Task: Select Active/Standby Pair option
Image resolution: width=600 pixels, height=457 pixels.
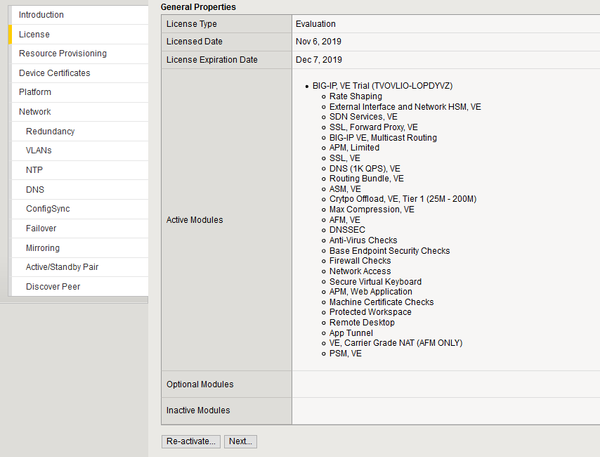Action: [x=62, y=267]
